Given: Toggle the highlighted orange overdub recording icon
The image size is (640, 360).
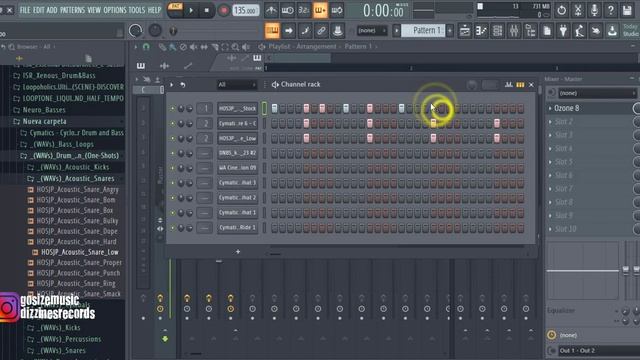Looking at the screenshot, I should [x=320, y=10].
